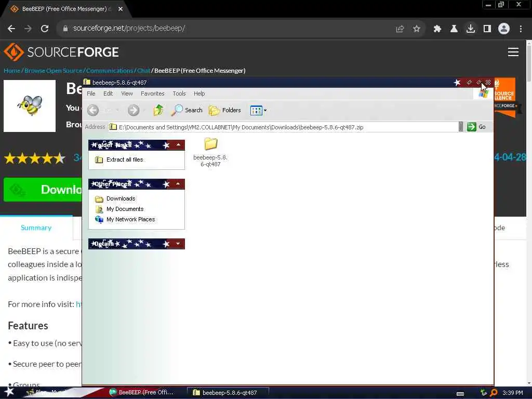
Task: Collapse the Folder Tasks panel
Action: [x=178, y=145]
